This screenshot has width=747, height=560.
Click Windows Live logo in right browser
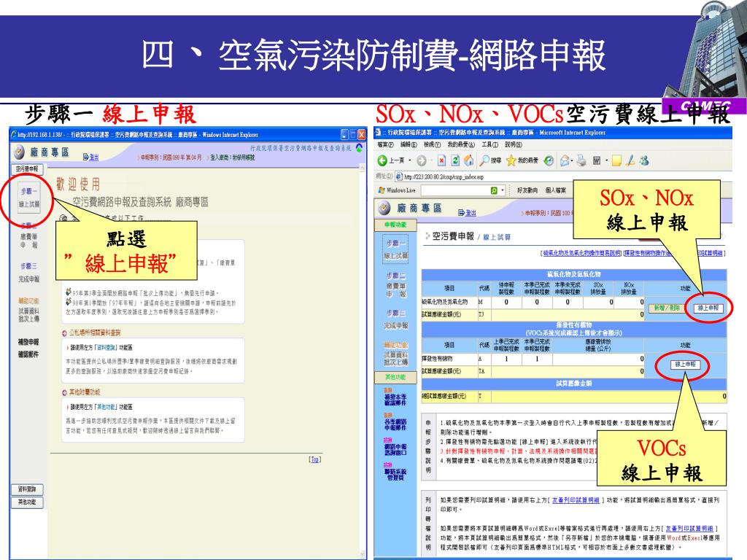(x=381, y=190)
